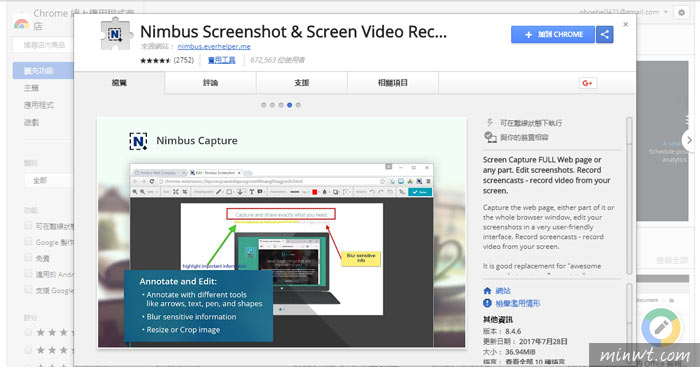Click the pencil circle icon in the background

click(661, 328)
